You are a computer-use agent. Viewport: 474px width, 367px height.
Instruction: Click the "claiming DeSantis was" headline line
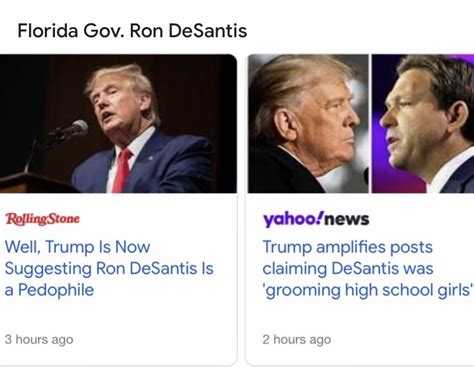coord(348,269)
